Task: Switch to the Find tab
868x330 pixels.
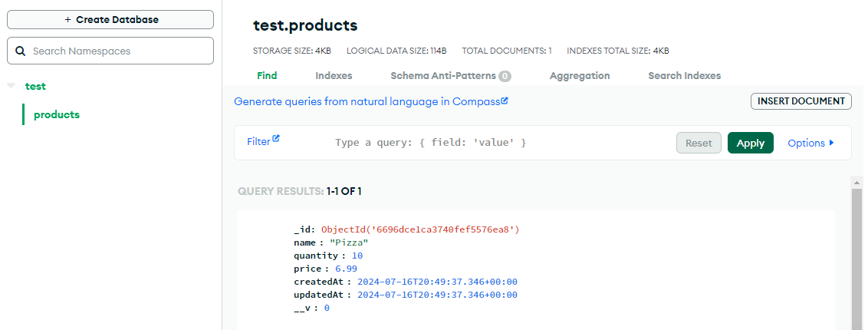Action: click(x=267, y=76)
